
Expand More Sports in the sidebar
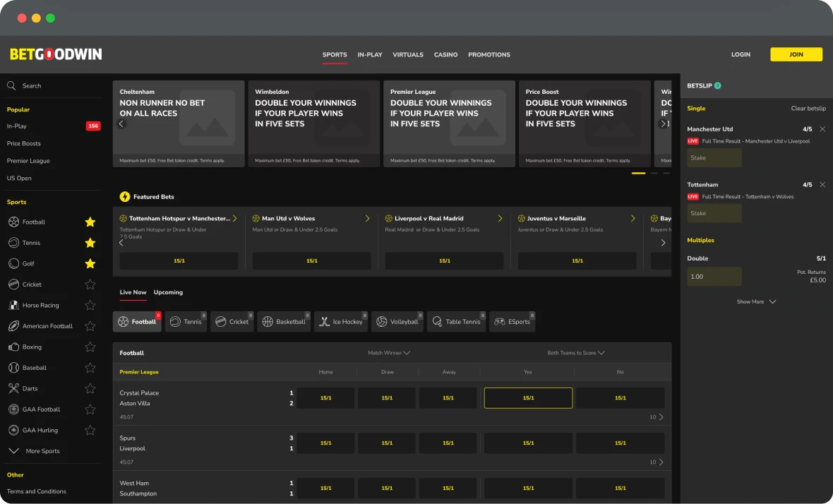click(x=34, y=451)
